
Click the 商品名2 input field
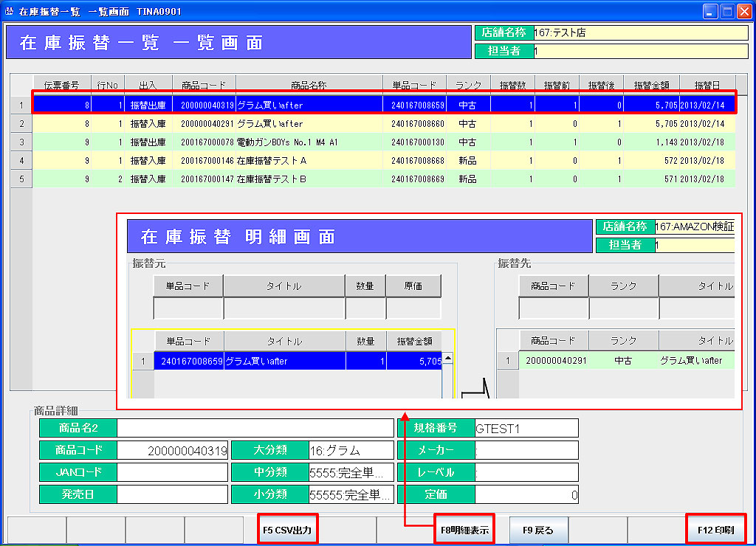(x=255, y=428)
